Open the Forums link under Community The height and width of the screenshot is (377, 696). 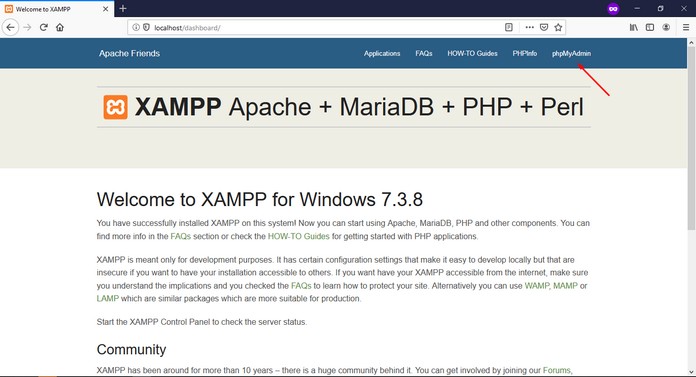coord(557,370)
